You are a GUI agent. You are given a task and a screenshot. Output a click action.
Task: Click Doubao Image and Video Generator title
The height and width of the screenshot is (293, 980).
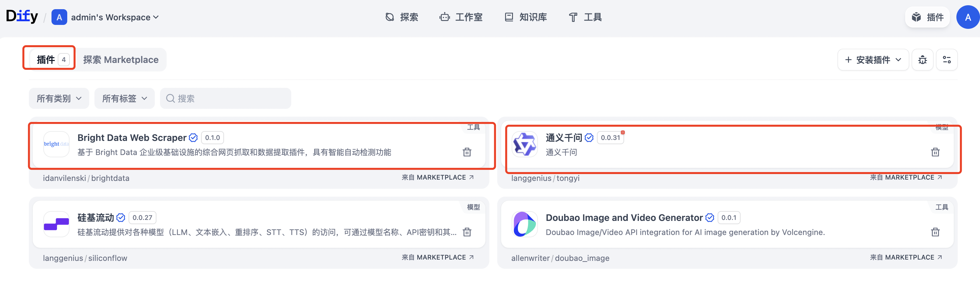[624, 217]
